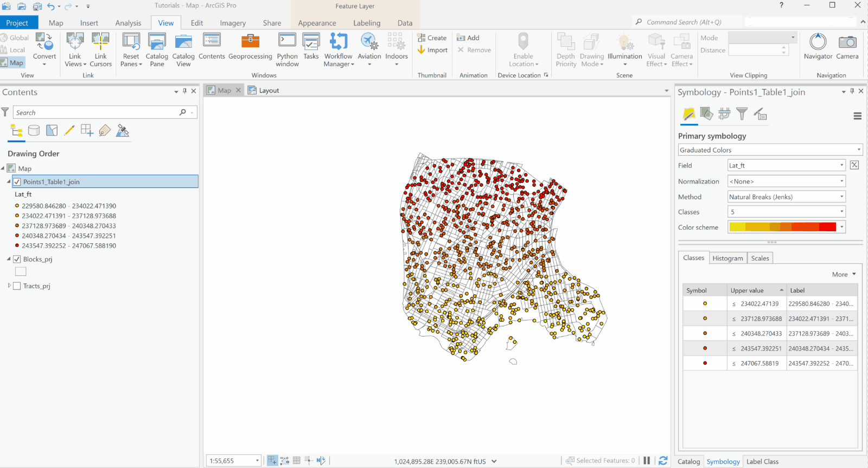
Task: Show the Contents pane from ribbon
Action: (212, 46)
